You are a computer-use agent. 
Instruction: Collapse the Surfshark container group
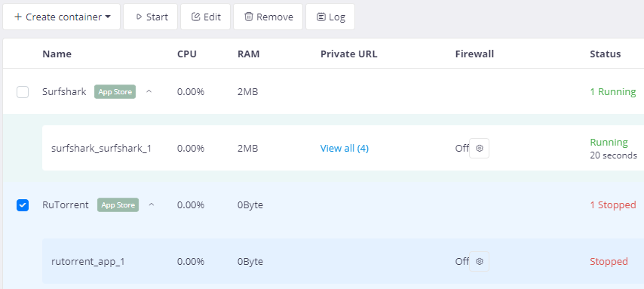(149, 91)
